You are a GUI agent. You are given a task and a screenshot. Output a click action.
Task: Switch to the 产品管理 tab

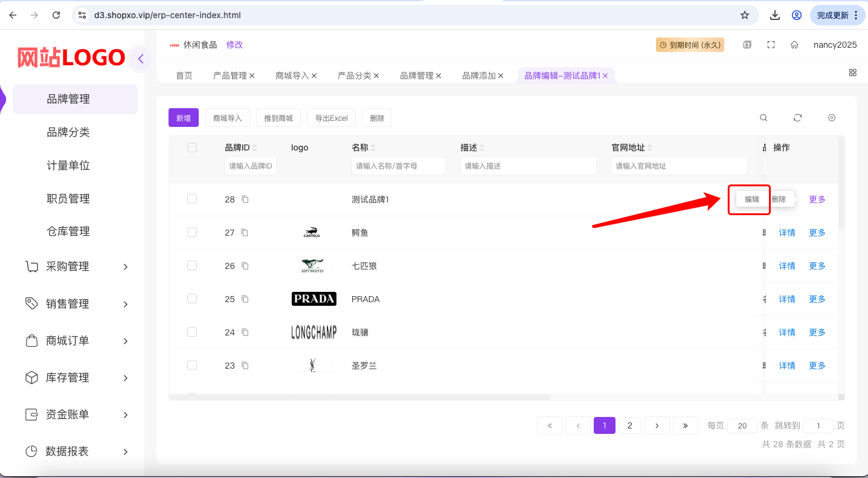tap(230, 76)
